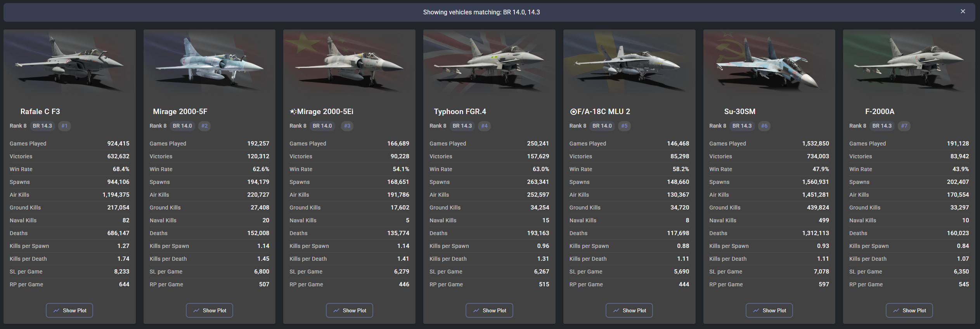Click the Mirage 2000-5Ei title

[325, 111]
